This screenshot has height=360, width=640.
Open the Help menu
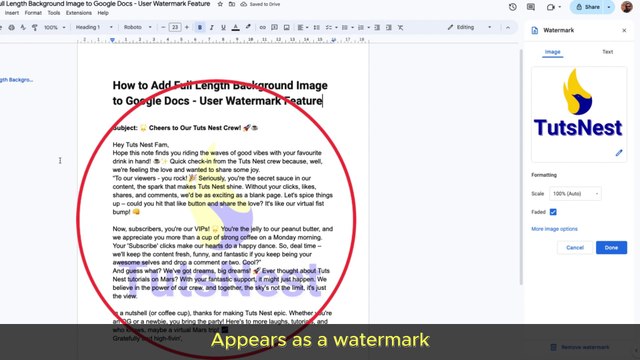103,13
